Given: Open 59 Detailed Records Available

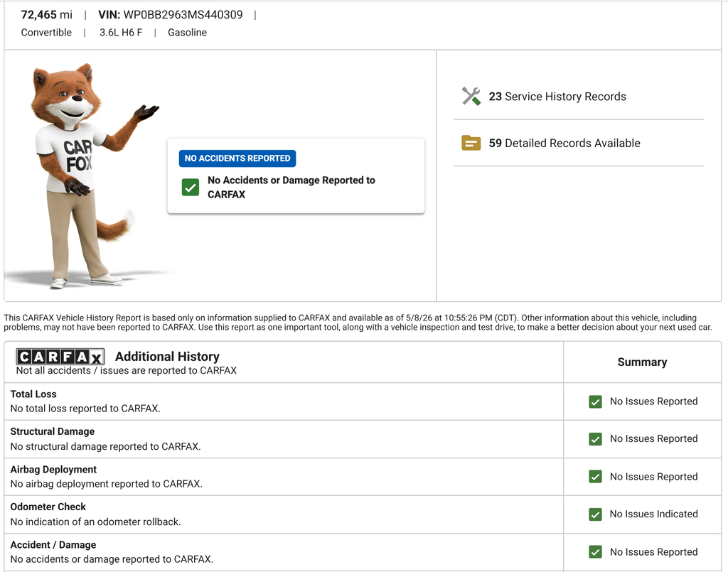Looking at the screenshot, I should [x=564, y=143].
